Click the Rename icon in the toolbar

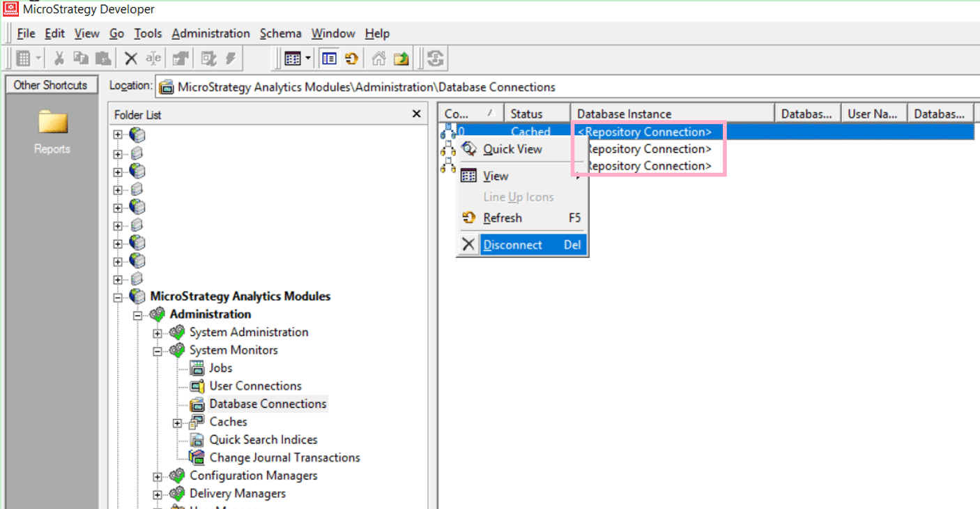(x=154, y=59)
